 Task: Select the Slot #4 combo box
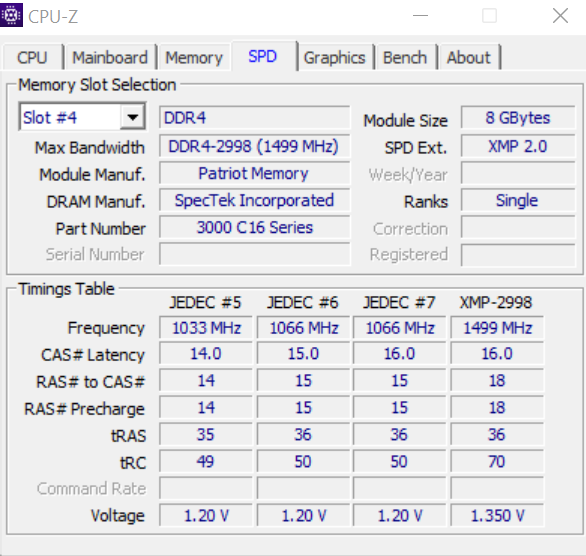(x=82, y=117)
